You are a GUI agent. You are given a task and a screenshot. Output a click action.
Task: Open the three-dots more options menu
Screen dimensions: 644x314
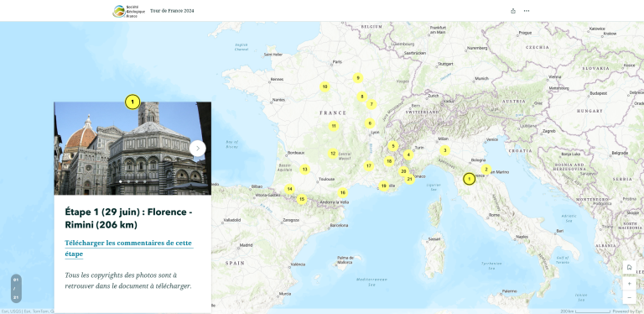(527, 11)
